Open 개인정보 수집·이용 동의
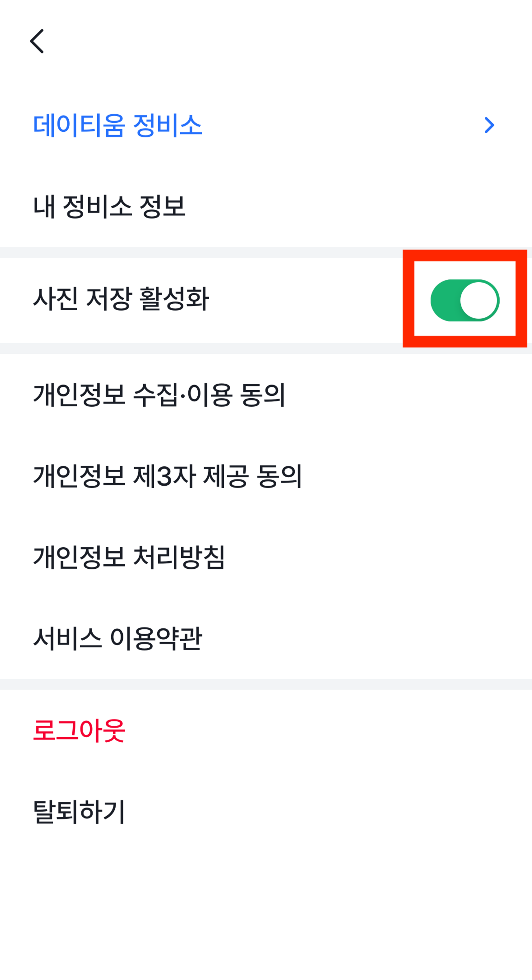 [159, 395]
